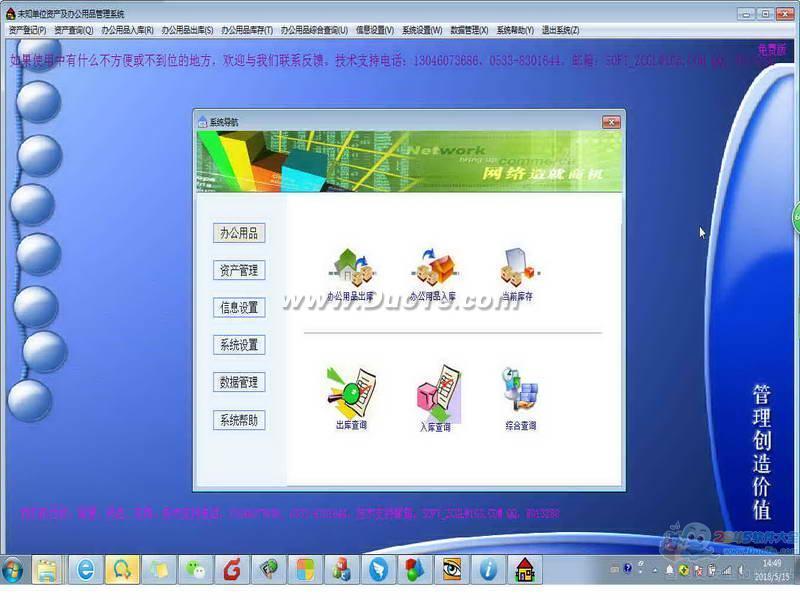Open the 数据管理(X) menu in the menu bar
Screen dimensions: 800x600
[x=469, y=30]
